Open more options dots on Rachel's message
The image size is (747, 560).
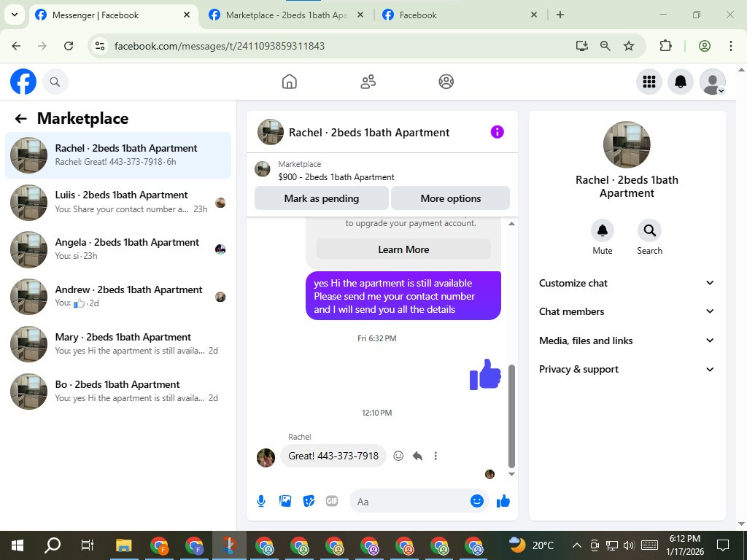[436, 456]
